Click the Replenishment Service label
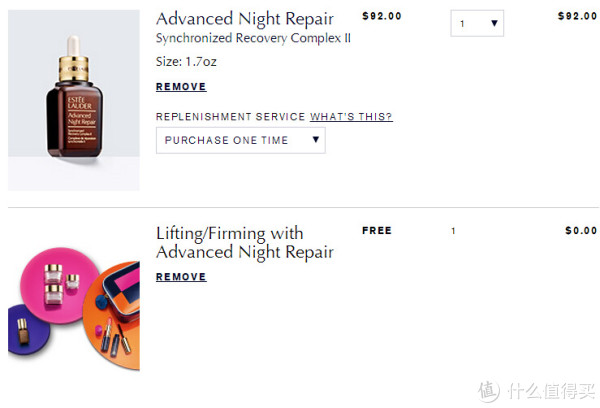This screenshot has width=600, height=408. click(x=230, y=116)
